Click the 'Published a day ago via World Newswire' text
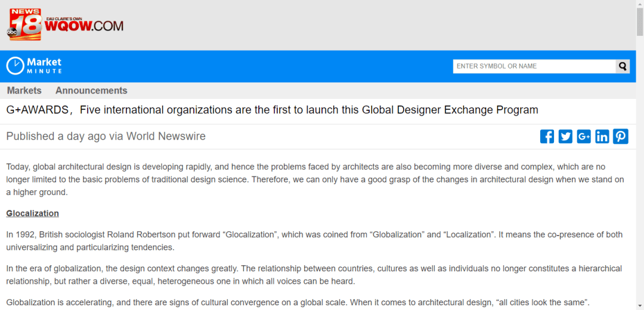The width and height of the screenshot is (644, 310). (x=106, y=137)
